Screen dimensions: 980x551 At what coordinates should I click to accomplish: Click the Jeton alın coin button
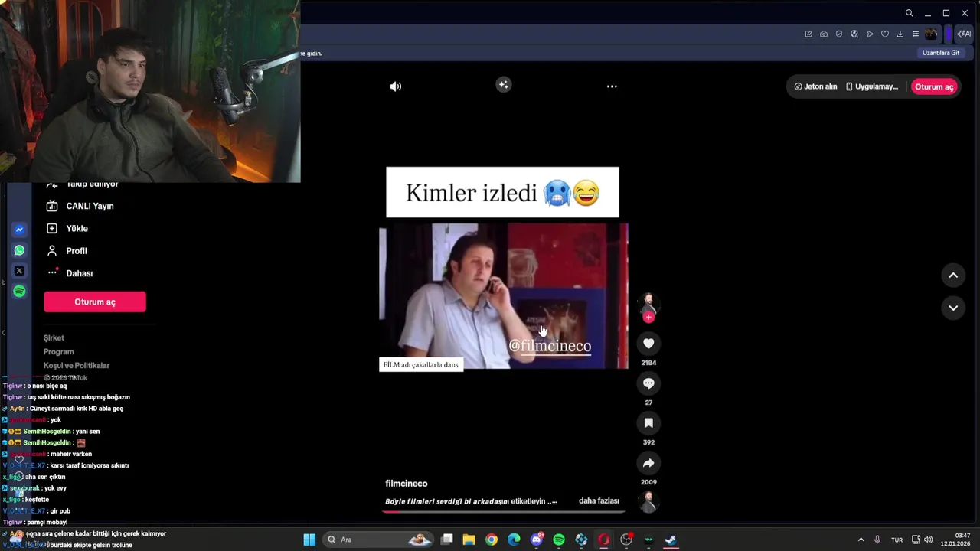pos(815,86)
